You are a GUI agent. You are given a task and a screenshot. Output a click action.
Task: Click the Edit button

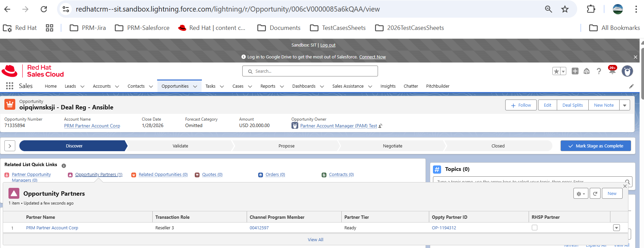click(x=548, y=105)
